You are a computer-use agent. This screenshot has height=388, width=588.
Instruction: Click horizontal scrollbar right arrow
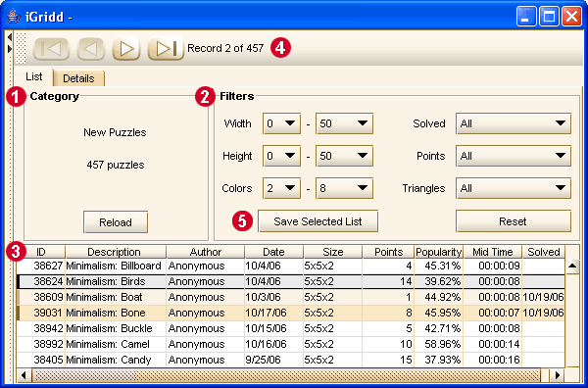[x=558, y=375]
